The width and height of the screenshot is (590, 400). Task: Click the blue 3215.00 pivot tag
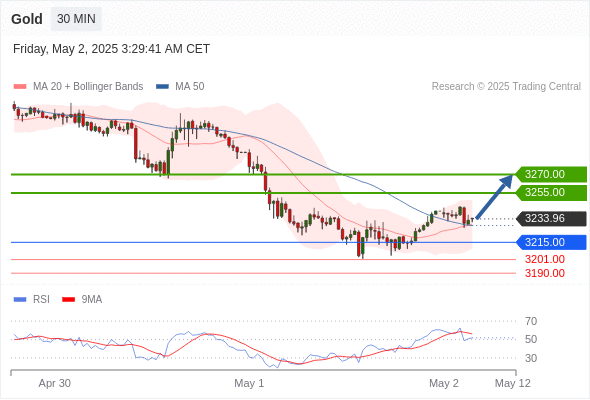click(x=550, y=242)
